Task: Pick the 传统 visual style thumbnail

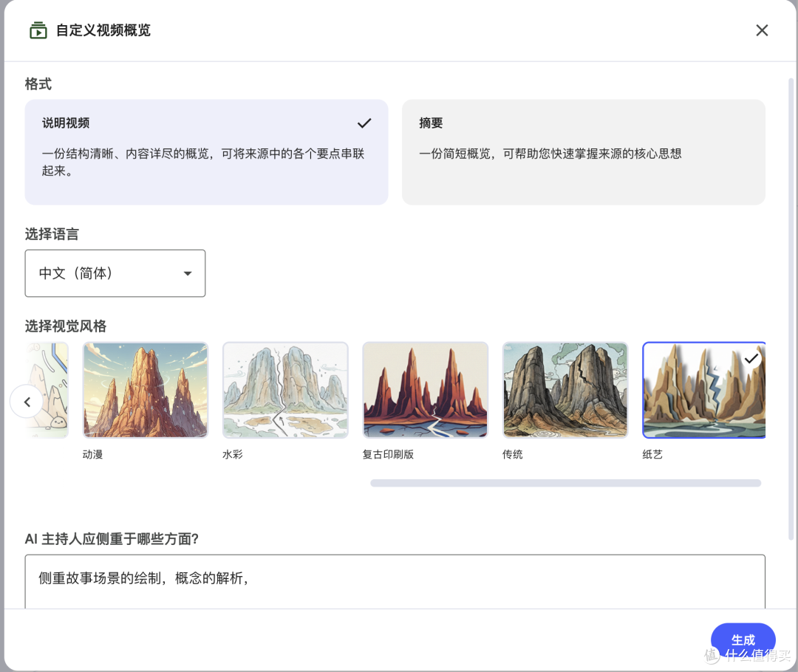Action: (x=565, y=390)
